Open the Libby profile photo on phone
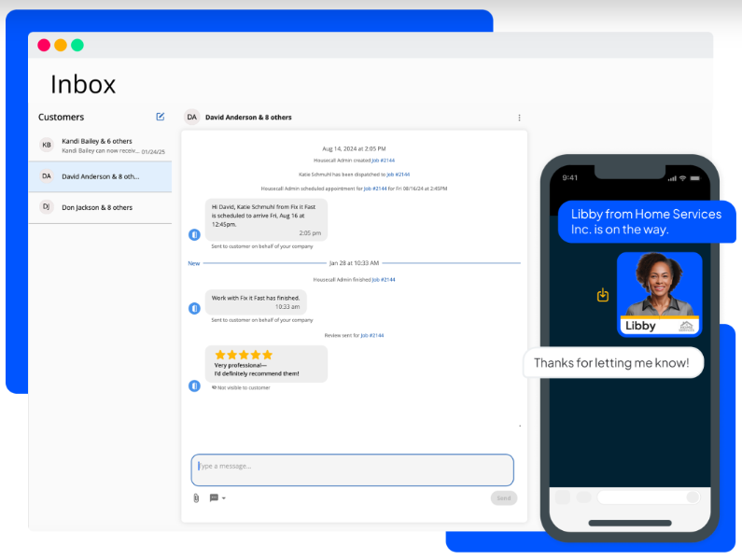This screenshot has width=742, height=560. [659, 294]
